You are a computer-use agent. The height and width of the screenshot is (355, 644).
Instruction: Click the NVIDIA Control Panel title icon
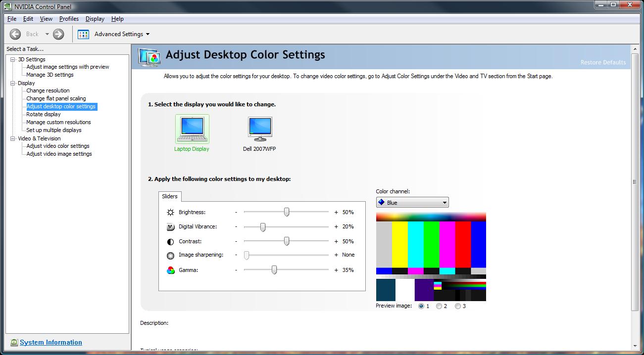[x=7, y=6]
